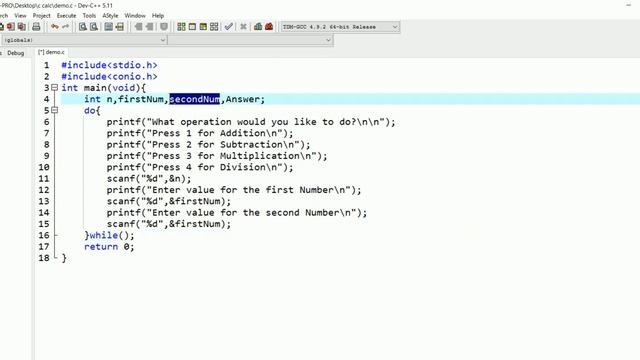Click the Close file toolbar icon
The image size is (640, 360).
[x=11, y=27]
